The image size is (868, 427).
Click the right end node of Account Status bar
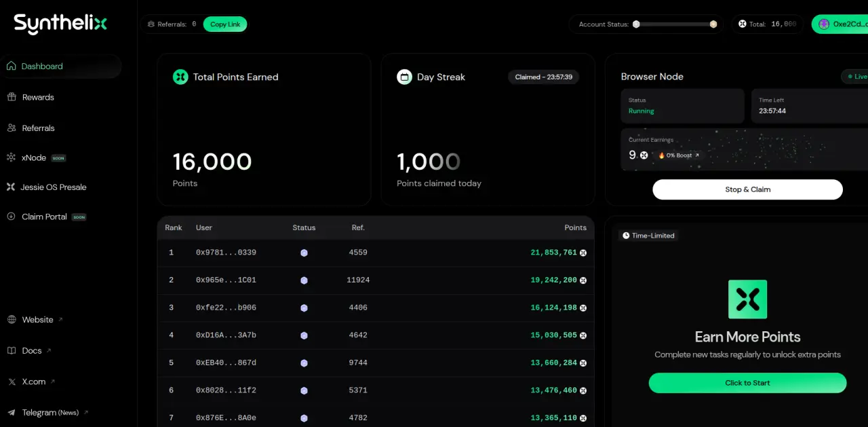point(713,24)
